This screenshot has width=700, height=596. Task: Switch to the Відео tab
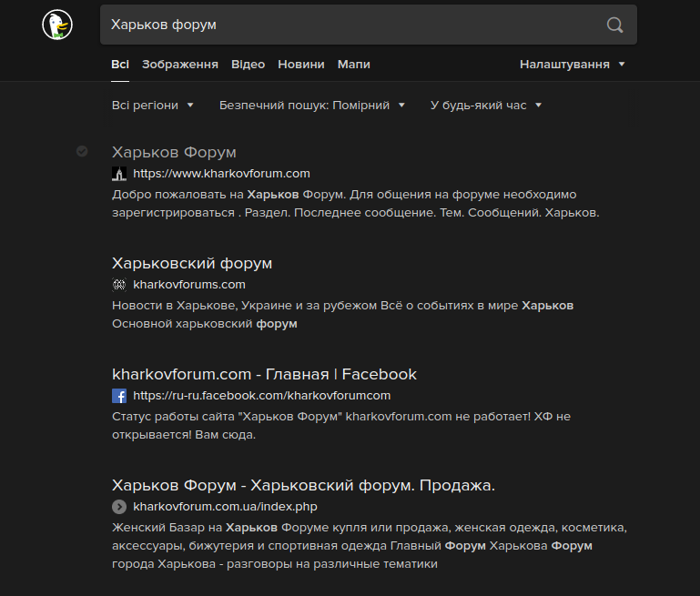[x=249, y=65]
